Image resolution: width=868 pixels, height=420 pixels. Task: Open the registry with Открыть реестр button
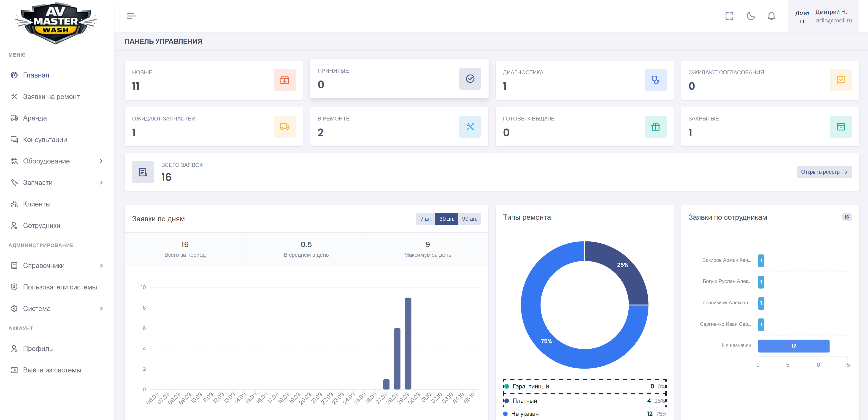824,172
